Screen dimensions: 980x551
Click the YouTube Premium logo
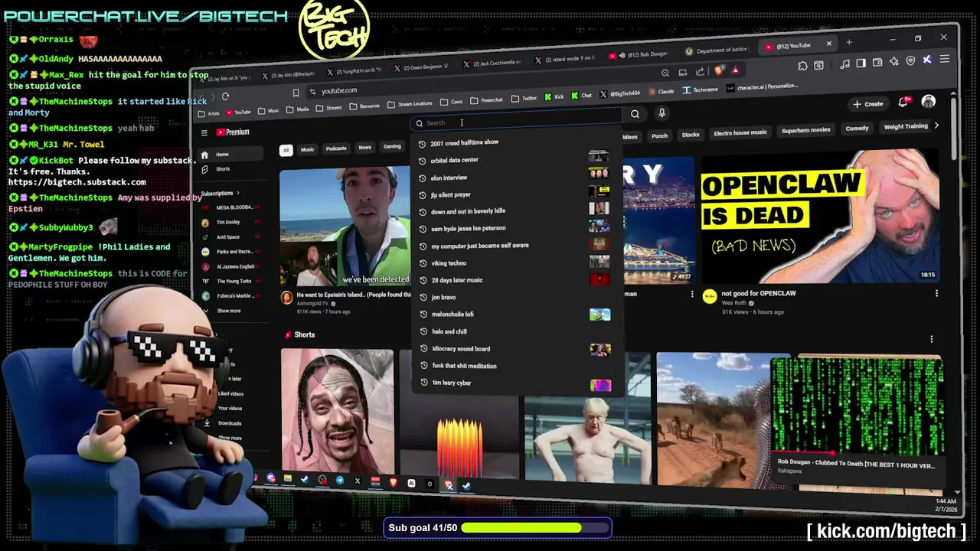[233, 132]
